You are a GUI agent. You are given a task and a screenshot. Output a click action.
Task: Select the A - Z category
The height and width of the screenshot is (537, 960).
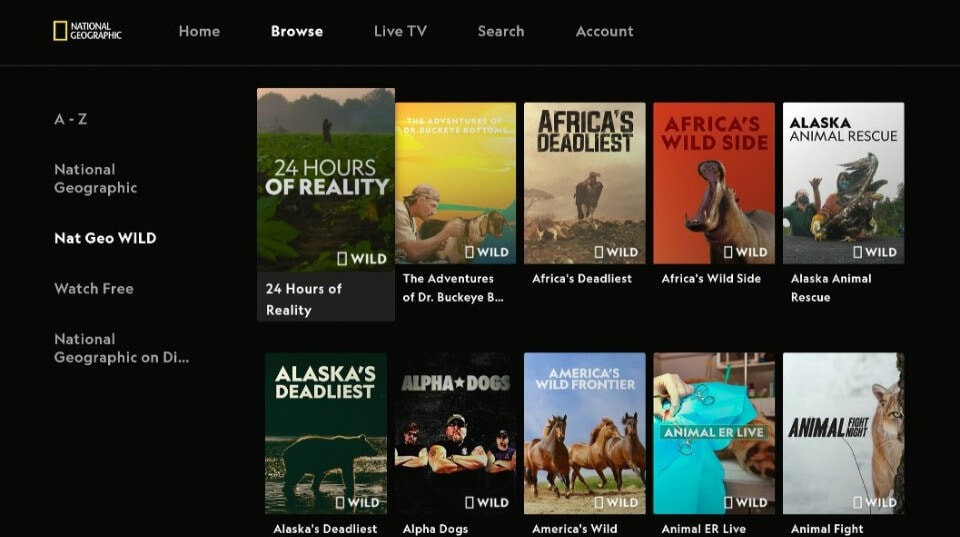pyautogui.click(x=70, y=119)
